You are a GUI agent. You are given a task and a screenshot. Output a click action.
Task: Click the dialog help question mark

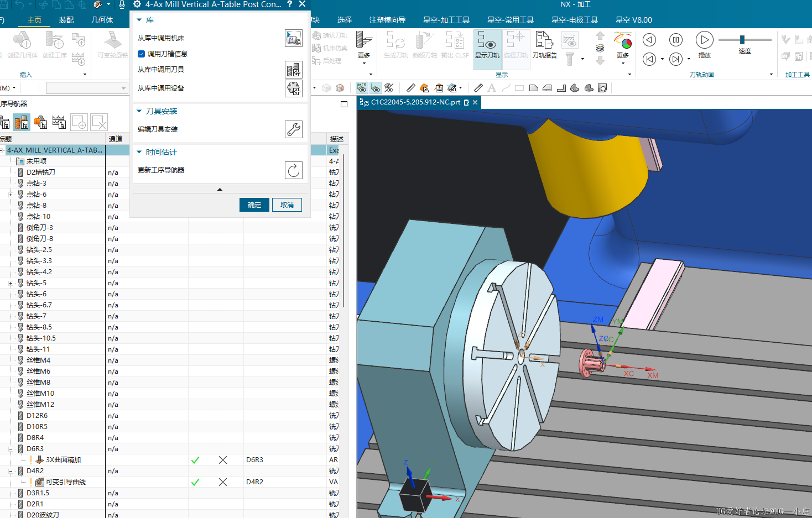(289, 4)
